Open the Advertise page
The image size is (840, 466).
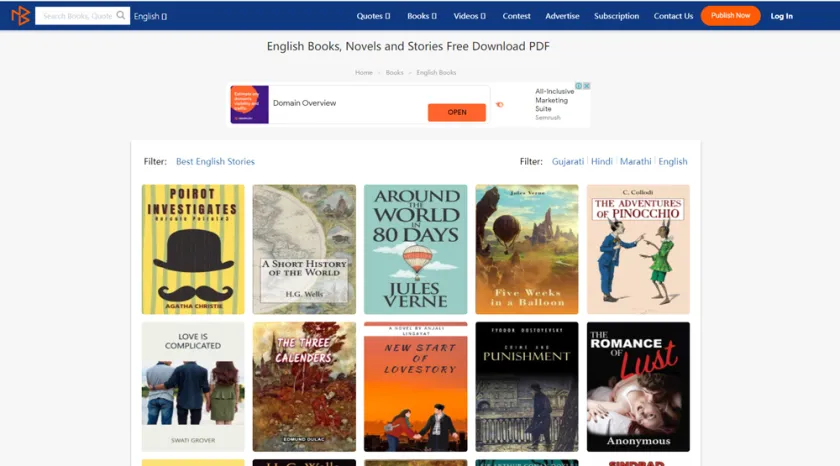[x=562, y=16]
